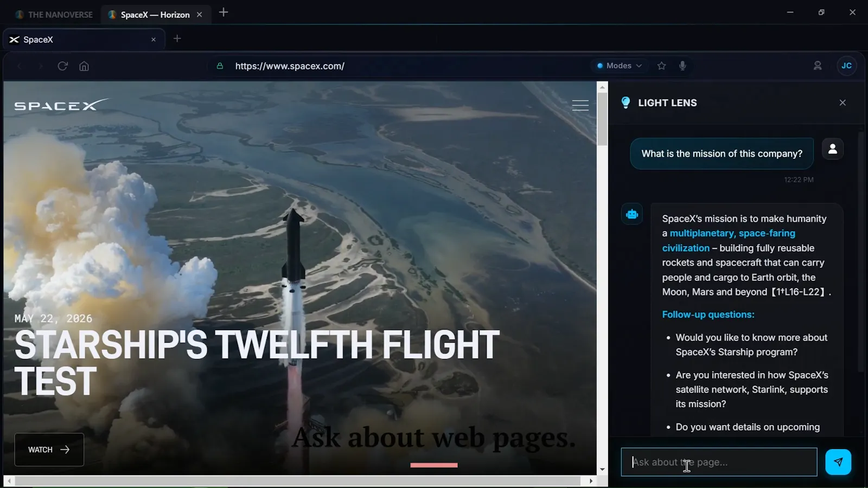868x488 pixels.
Task: Add a new window tab beside Horizon
Action: 224,12
